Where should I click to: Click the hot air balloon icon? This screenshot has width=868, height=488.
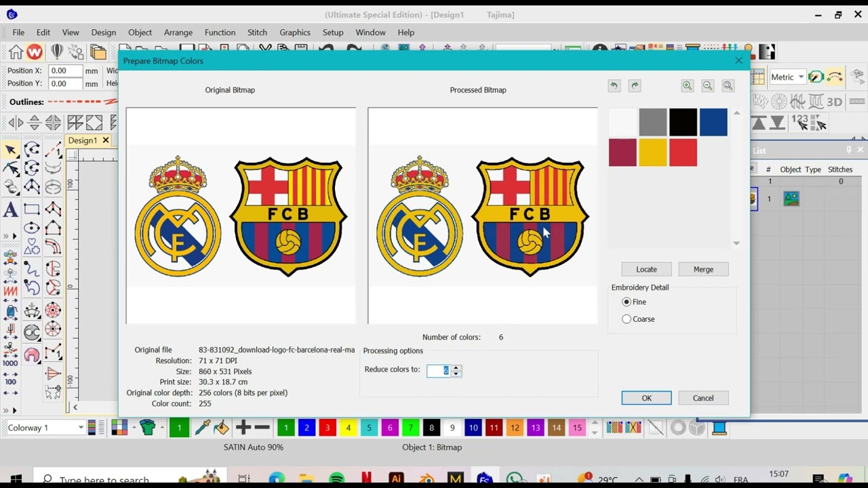pos(57,52)
